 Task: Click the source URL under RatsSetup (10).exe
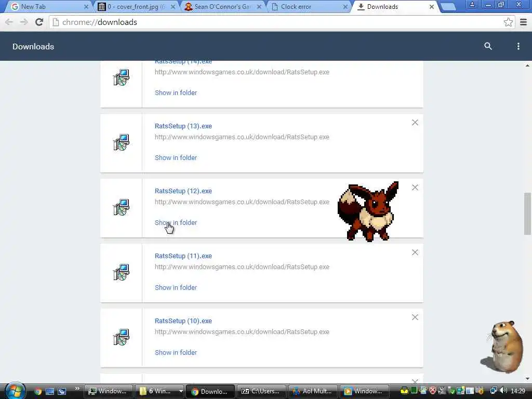242,332
